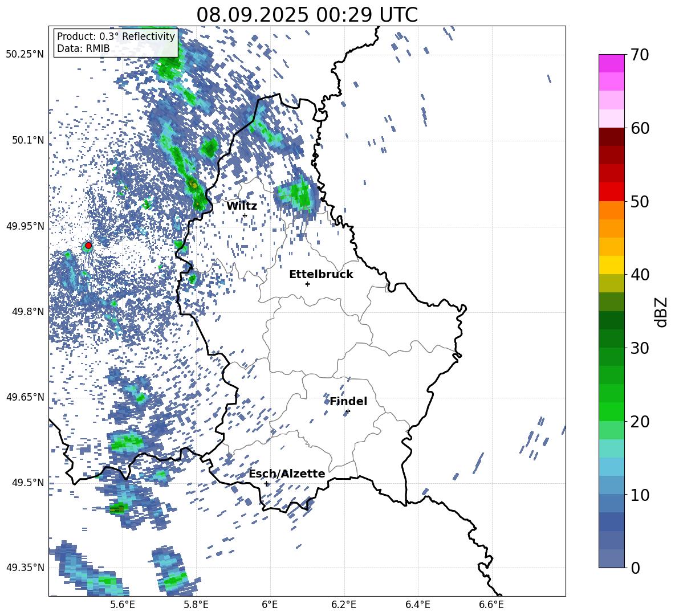
Task: Click the 49.95°N latitude tick label
Action: tap(25, 226)
